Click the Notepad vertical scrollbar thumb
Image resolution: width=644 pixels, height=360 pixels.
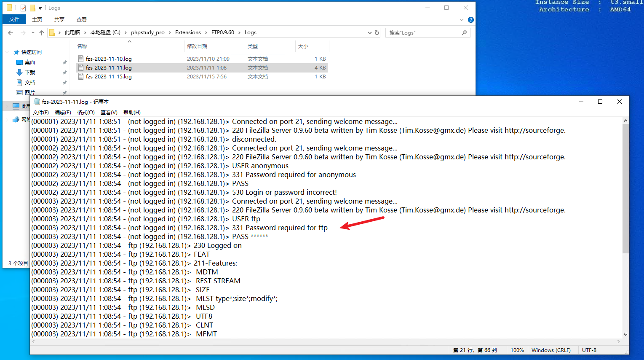(x=625, y=189)
